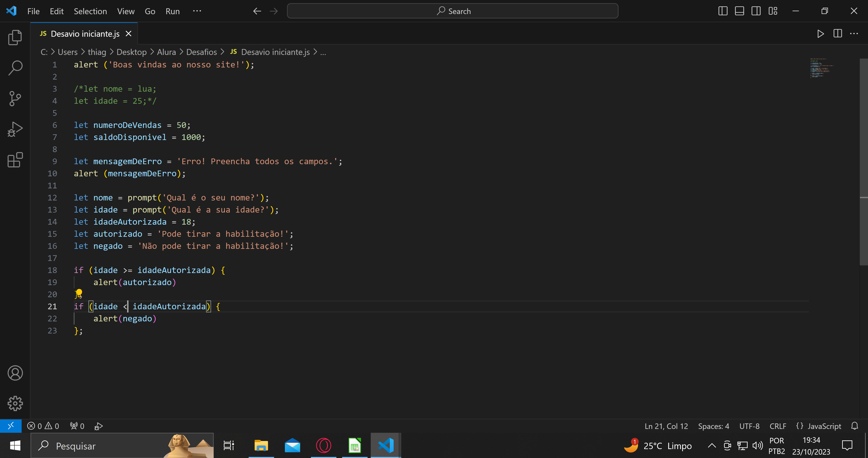Click the Run Code play button
The width and height of the screenshot is (868, 458).
pyautogui.click(x=821, y=34)
